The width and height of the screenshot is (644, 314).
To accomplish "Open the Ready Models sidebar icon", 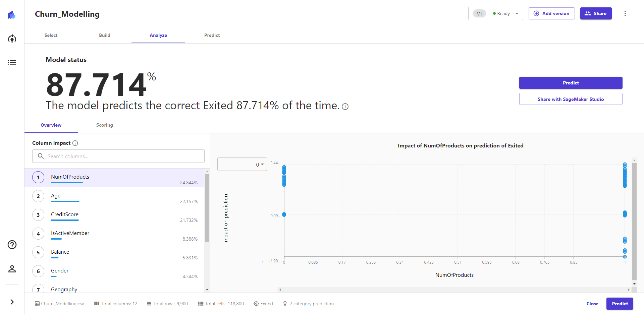I will click(12, 39).
